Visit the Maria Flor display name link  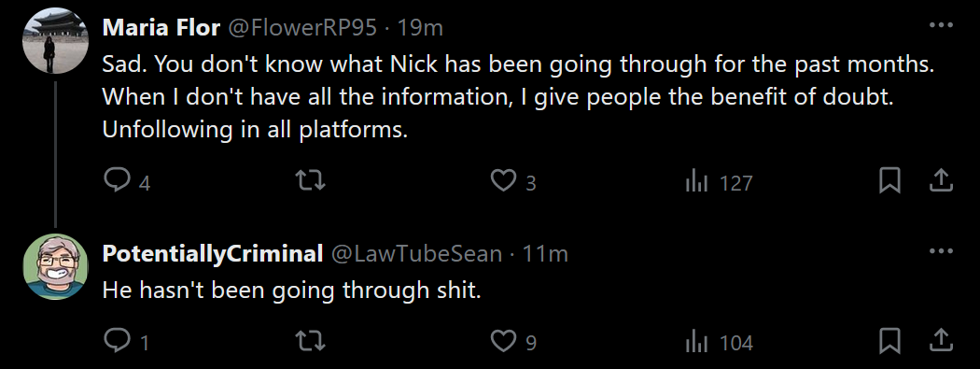161,27
